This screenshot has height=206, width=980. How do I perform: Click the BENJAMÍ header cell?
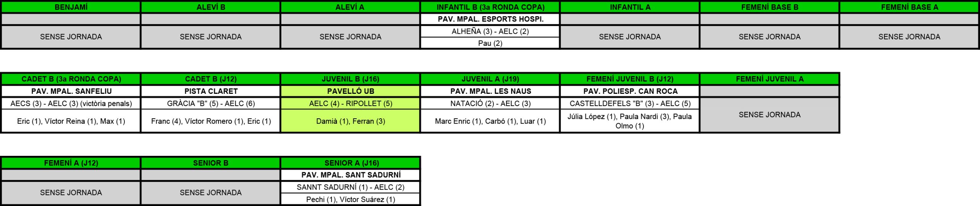(71, 7)
